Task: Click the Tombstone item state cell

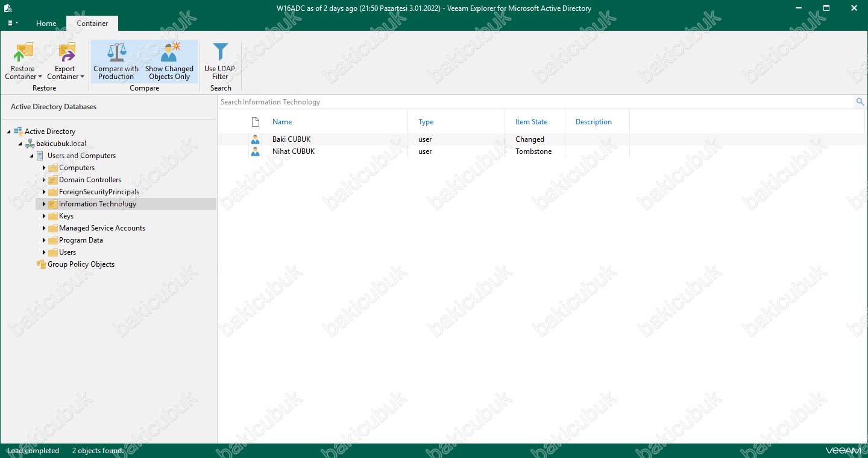Action: tap(533, 151)
